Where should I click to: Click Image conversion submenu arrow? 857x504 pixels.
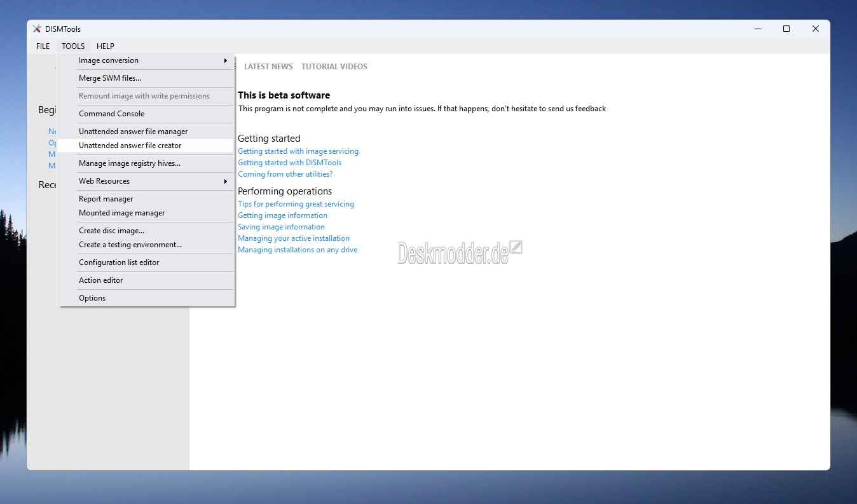coord(225,61)
